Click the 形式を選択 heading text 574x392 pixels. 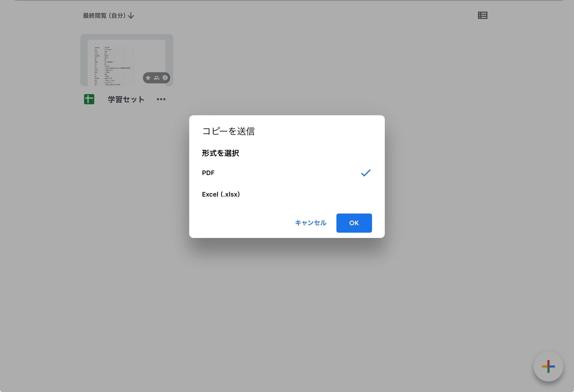[x=220, y=153]
